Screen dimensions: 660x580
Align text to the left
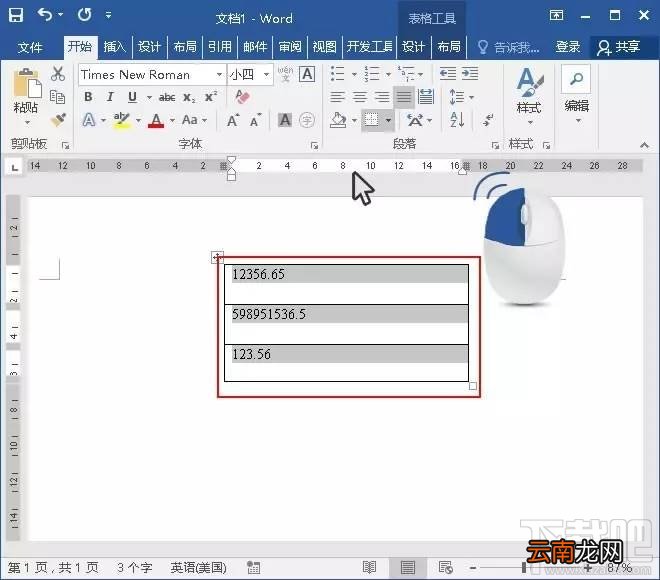338,97
